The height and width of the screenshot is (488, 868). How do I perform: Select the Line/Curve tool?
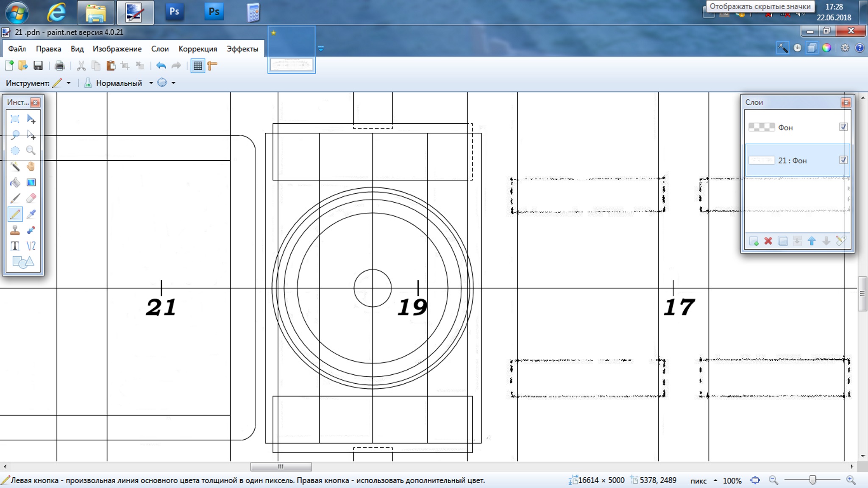31,245
